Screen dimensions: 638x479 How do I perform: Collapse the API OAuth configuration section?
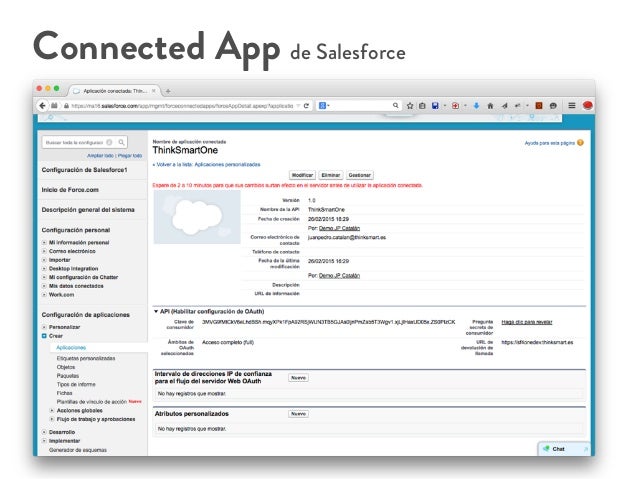(155, 311)
